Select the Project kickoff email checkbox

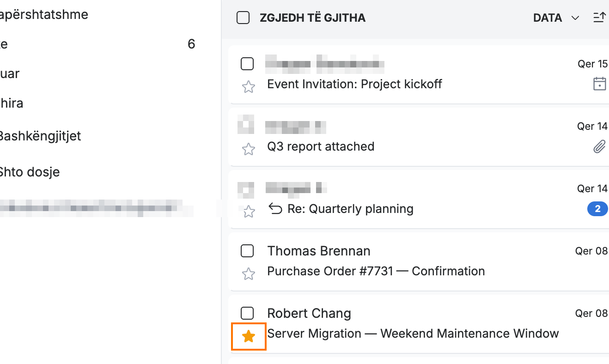[x=247, y=64]
